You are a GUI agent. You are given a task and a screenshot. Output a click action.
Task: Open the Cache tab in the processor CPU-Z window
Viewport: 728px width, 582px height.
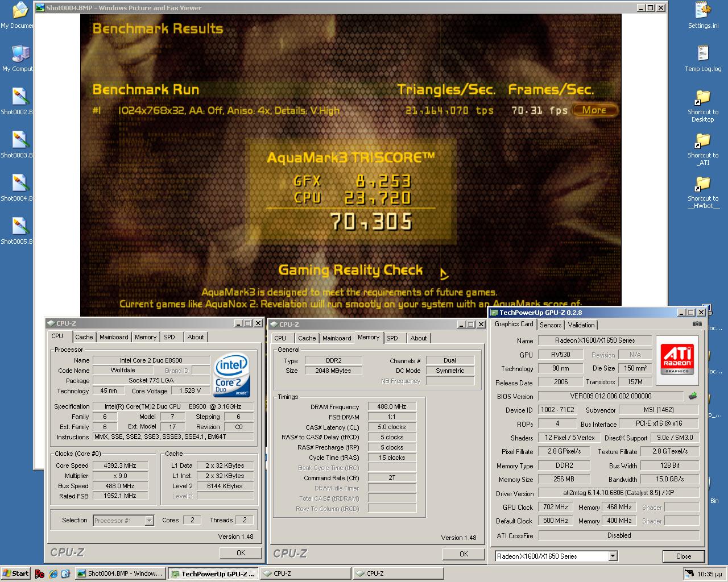(84, 337)
